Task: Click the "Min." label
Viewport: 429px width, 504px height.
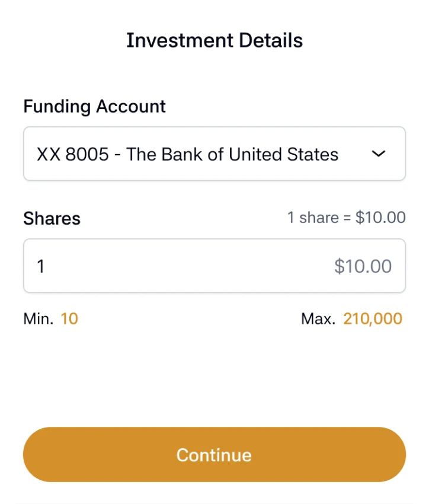Action: [x=38, y=319]
